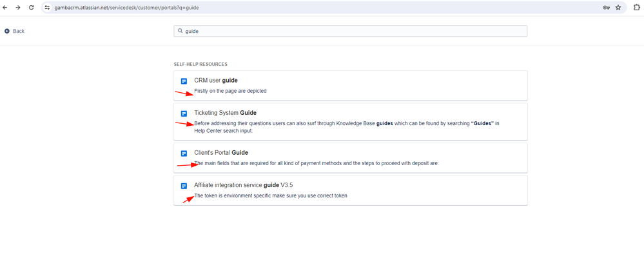Click the magnifier icon in the search box
The width and height of the screenshot is (644, 258).
(180, 31)
